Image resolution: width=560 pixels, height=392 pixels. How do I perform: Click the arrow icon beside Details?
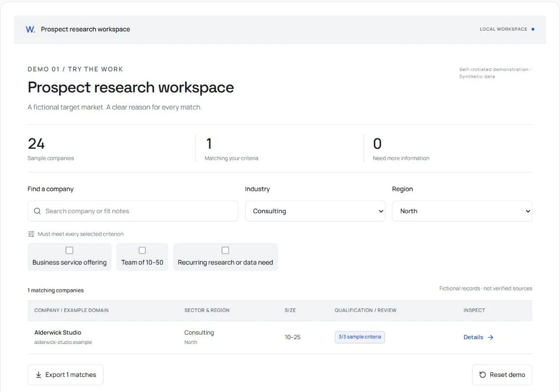(490, 338)
